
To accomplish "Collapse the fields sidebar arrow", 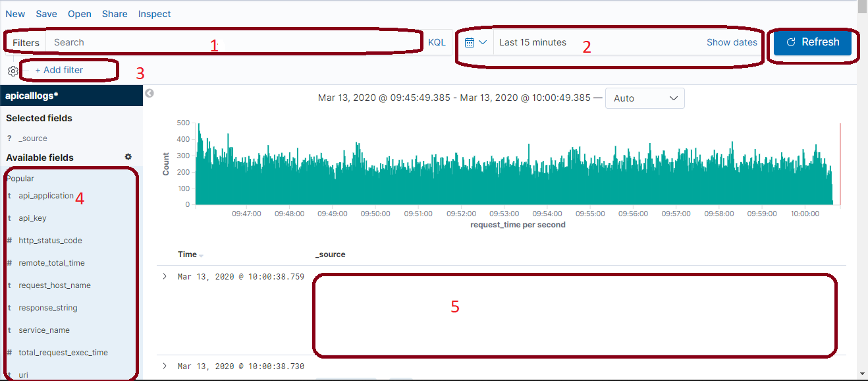I will click(149, 94).
